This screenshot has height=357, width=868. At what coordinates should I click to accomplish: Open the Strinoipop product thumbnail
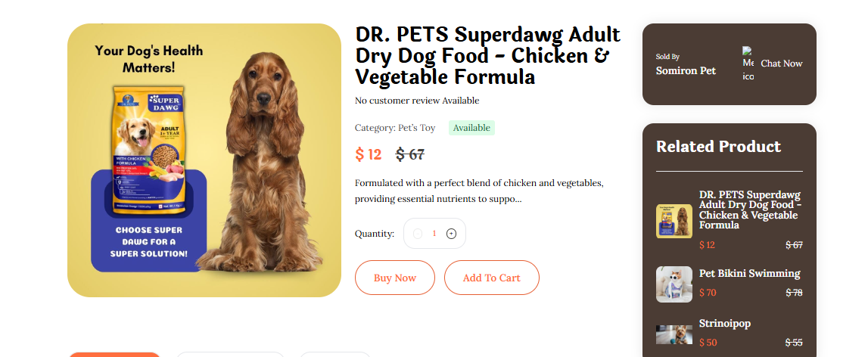pos(674,334)
